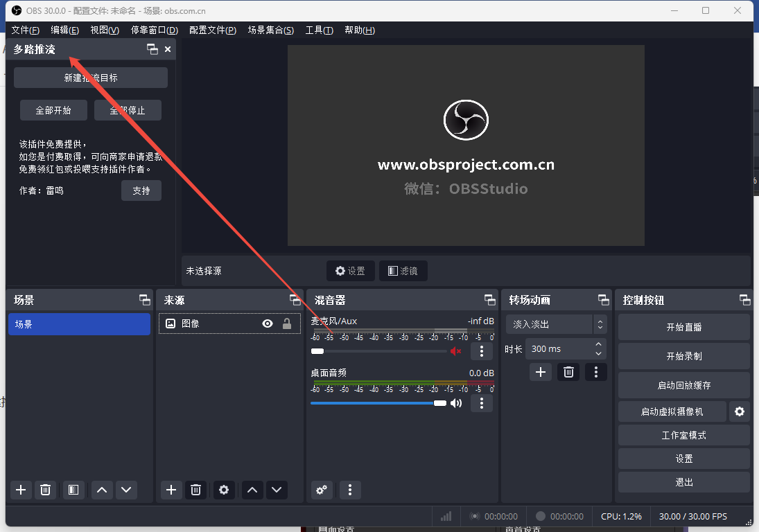The height and width of the screenshot is (532, 759).
Task: Remove transition using trash icon
Action: point(568,372)
